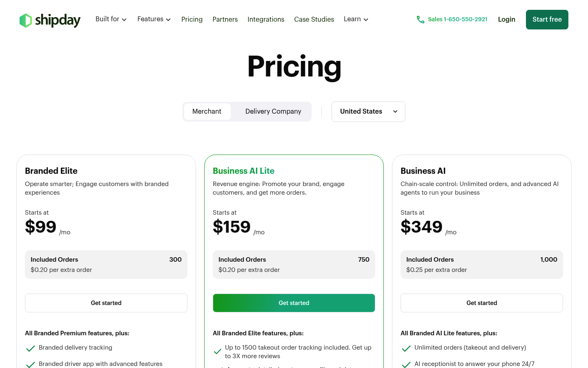Click the Start free button
The image size is (588, 368).
coord(547,20)
